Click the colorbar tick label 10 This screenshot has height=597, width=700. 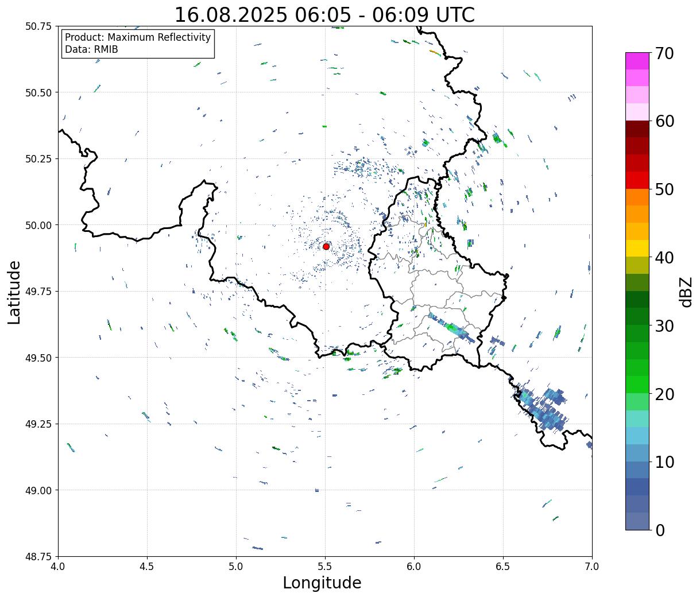tap(665, 462)
